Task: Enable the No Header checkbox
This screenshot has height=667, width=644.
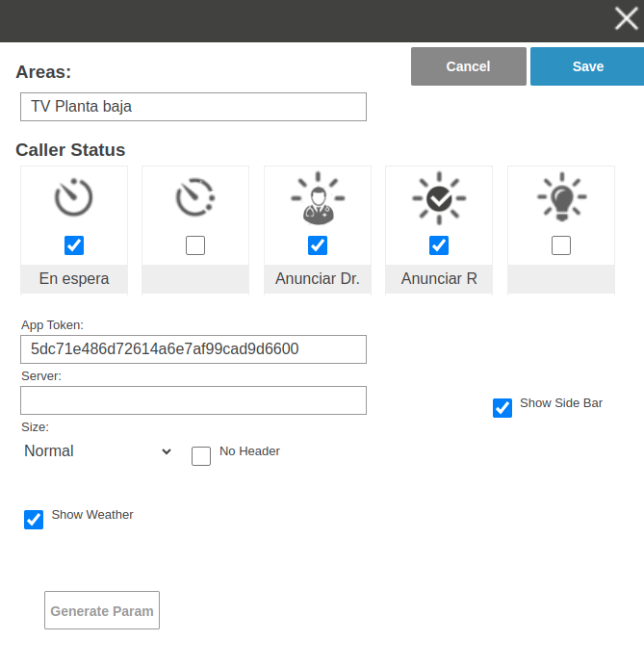Action: click(201, 456)
